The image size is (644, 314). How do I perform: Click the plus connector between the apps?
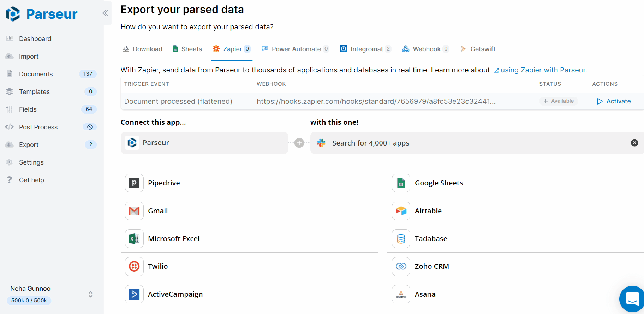tap(299, 143)
